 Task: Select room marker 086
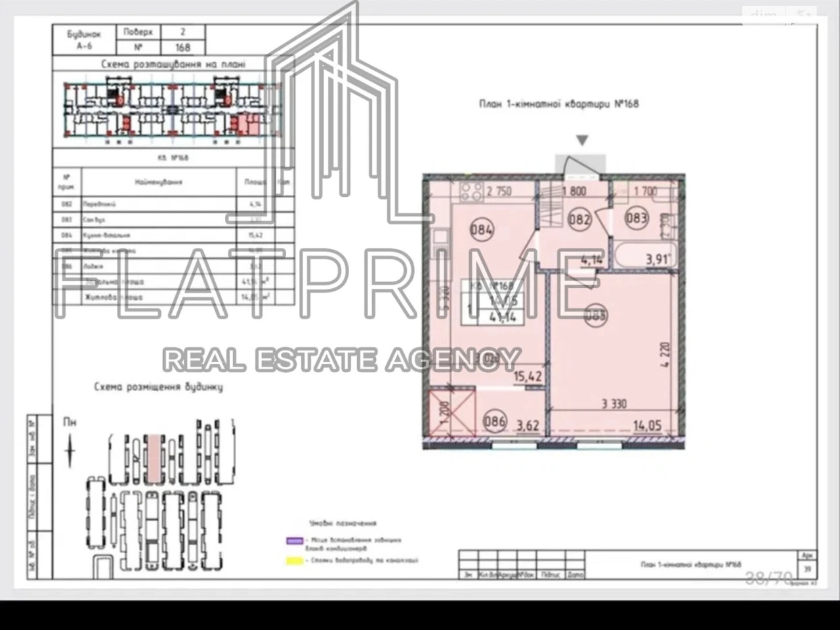click(494, 421)
